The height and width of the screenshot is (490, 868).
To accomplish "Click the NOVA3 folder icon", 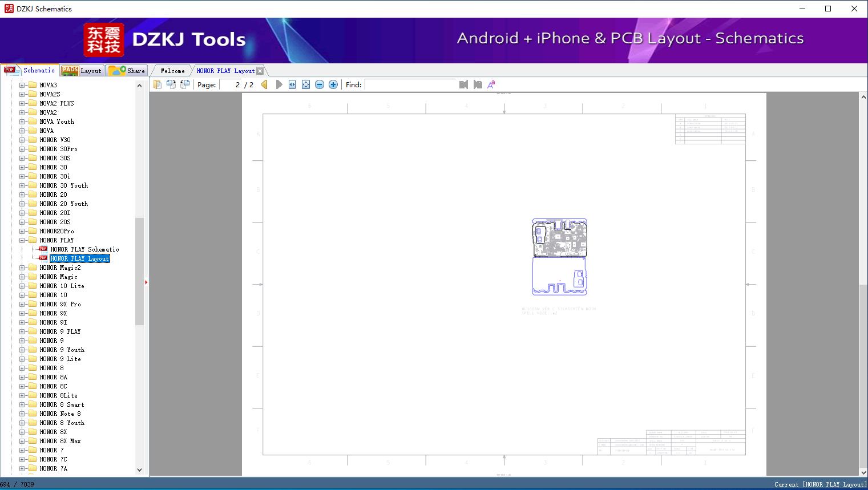I will 33,85.
